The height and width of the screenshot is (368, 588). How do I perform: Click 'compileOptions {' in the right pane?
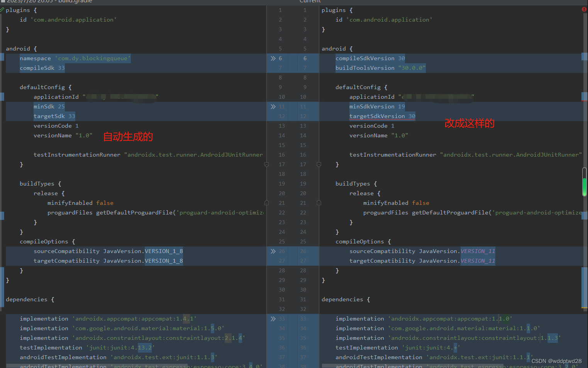(x=363, y=241)
